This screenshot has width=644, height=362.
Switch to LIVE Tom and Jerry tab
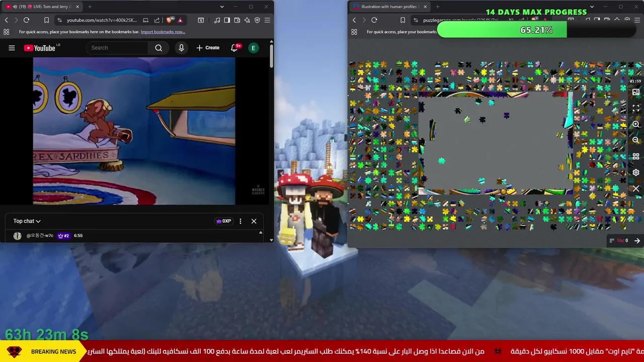pos(42,7)
